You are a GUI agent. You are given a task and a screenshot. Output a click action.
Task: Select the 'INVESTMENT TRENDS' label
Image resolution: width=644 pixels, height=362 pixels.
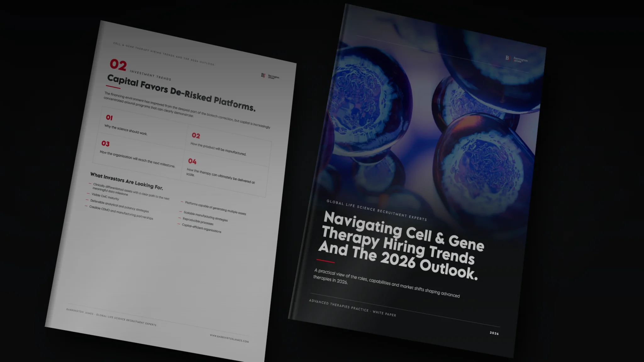click(151, 75)
